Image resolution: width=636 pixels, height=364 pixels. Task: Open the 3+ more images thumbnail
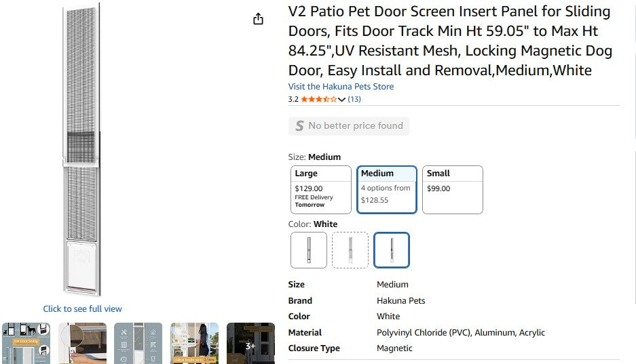tap(250, 343)
